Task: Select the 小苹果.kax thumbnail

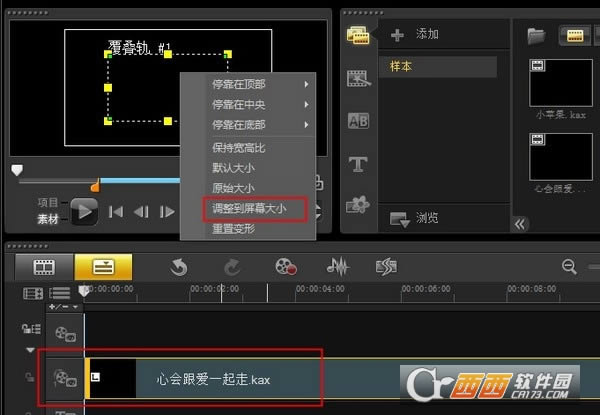Action: pos(561,83)
